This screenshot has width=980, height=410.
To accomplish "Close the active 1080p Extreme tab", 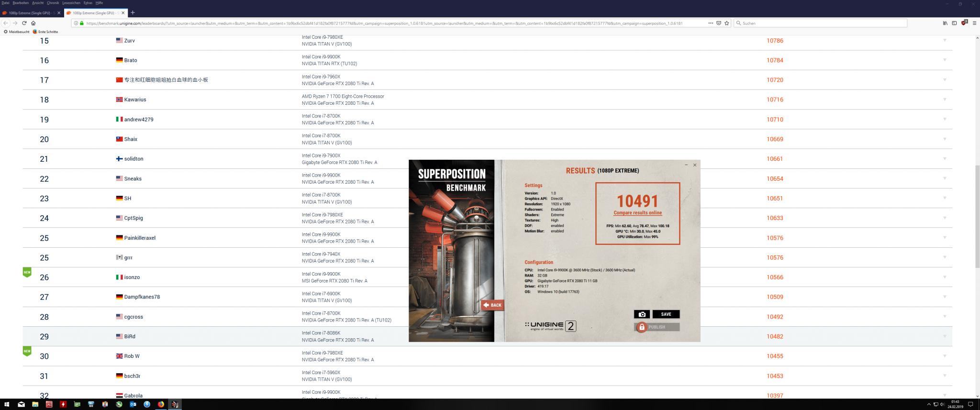I will point(123,13).
